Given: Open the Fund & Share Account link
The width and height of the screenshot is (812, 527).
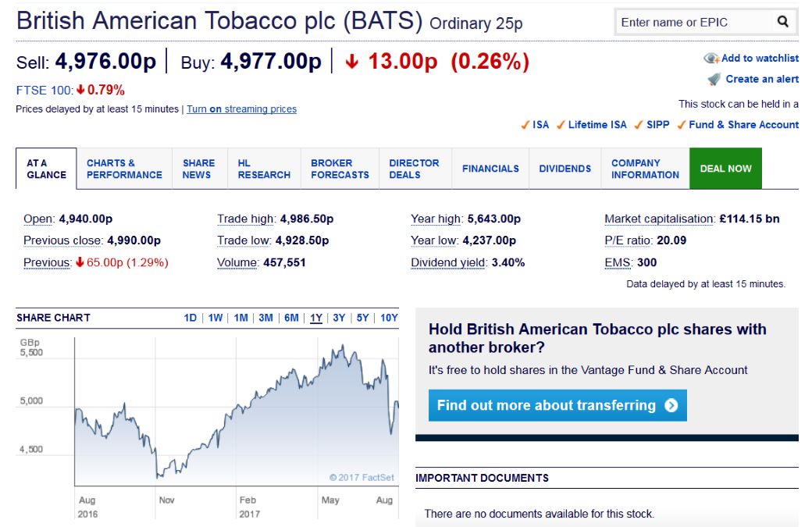Looking at the screenshot, I should (x=743, y=125).
